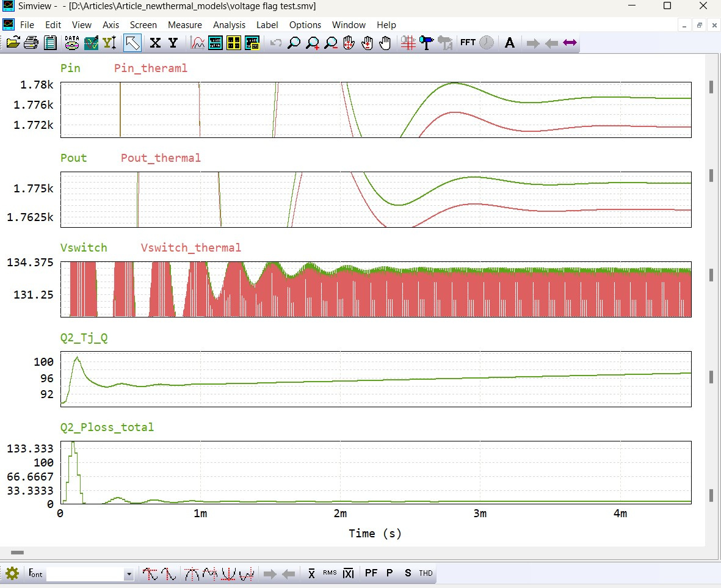Click the scroll handle beside the Pin plot
The image size is (721, 588).
click(x=711, y=87)
